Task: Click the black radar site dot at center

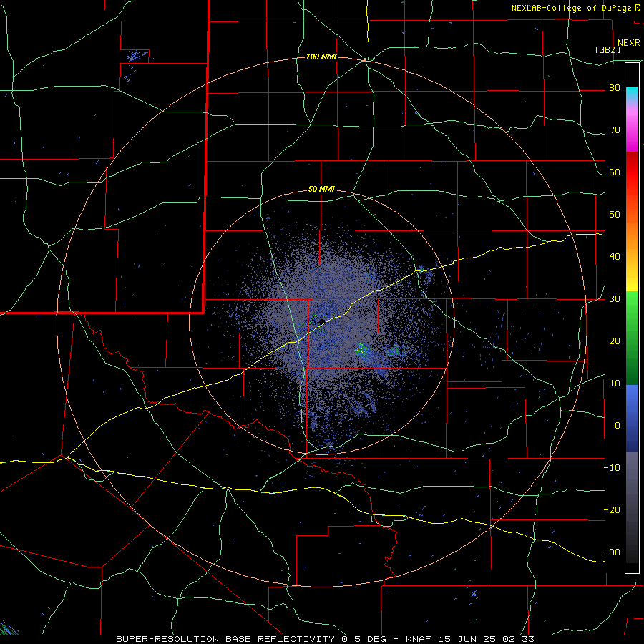Action: (x=322, y=321)
